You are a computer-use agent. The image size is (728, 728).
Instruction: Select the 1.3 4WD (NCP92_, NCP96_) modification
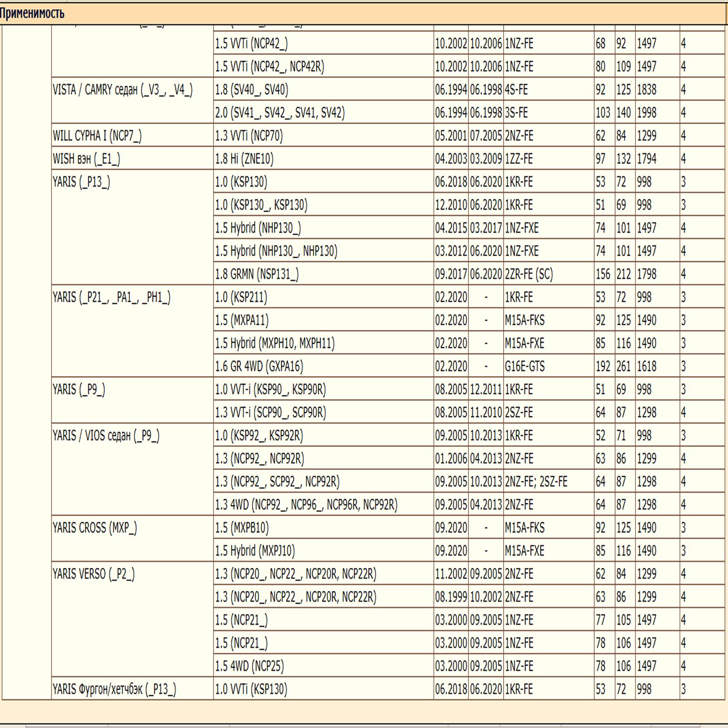(x=306, y=505)
